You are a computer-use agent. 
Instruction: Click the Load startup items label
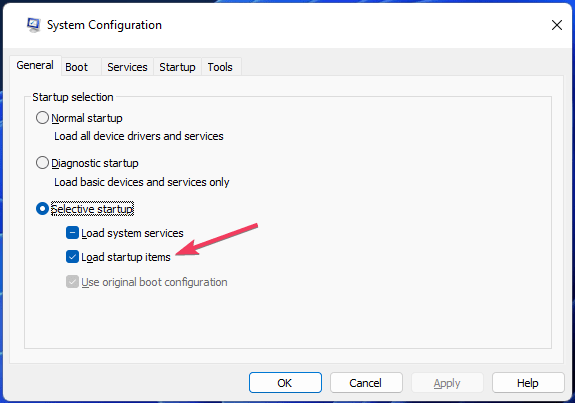click(x=126, y=257)
